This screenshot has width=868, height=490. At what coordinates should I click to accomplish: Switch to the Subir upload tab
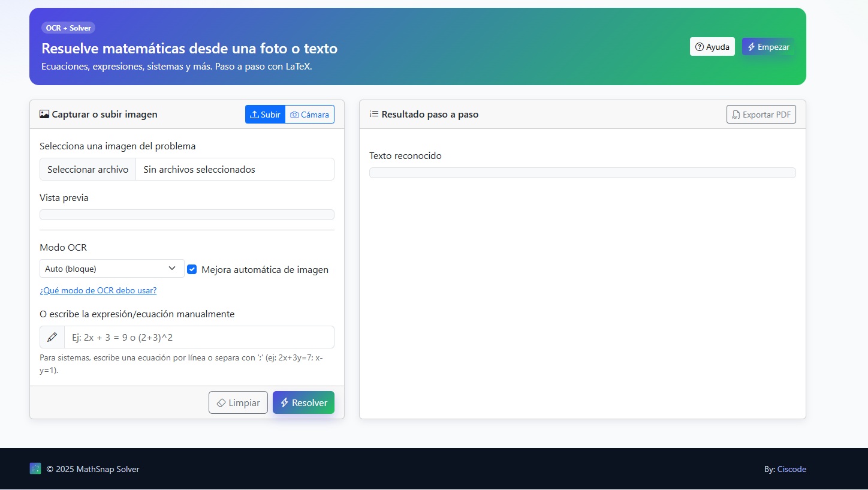tap(265, 115)
